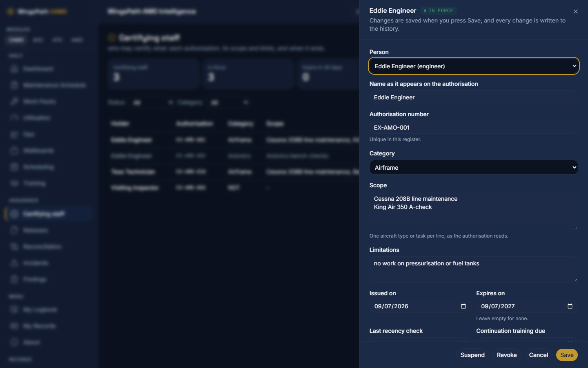Close the Eddie Engineer edit panel
The width and height of the screenshot is (588, 368).
click(575, 11)
